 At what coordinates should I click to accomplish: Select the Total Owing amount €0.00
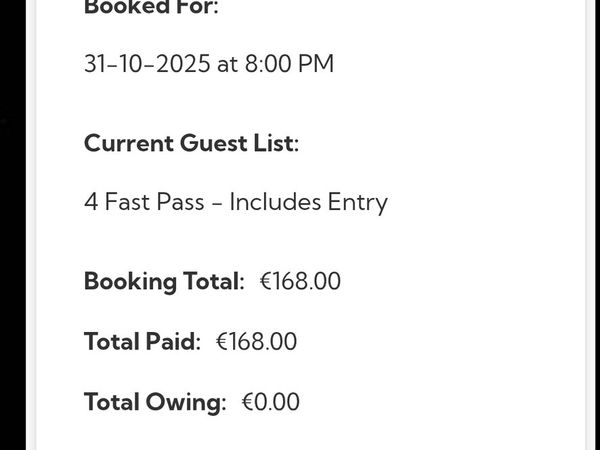click(270, 402)
